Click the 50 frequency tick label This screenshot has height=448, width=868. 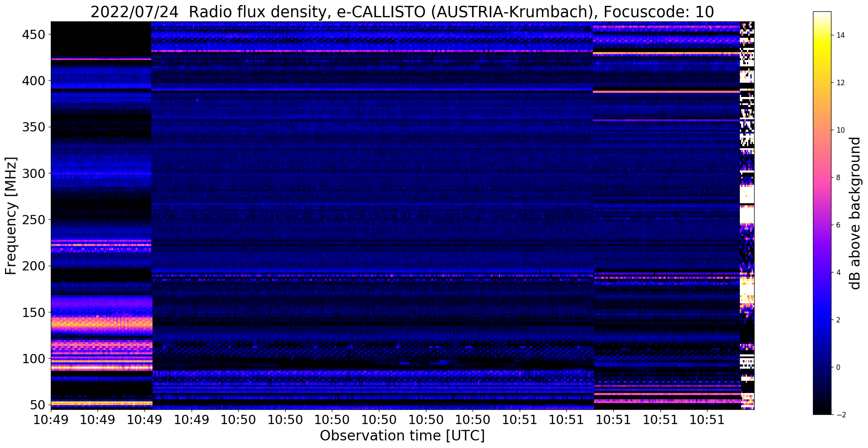point(37,405)
